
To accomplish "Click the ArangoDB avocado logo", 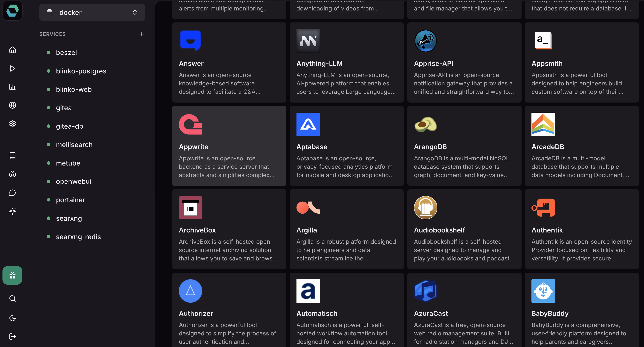I will [426, 124].
